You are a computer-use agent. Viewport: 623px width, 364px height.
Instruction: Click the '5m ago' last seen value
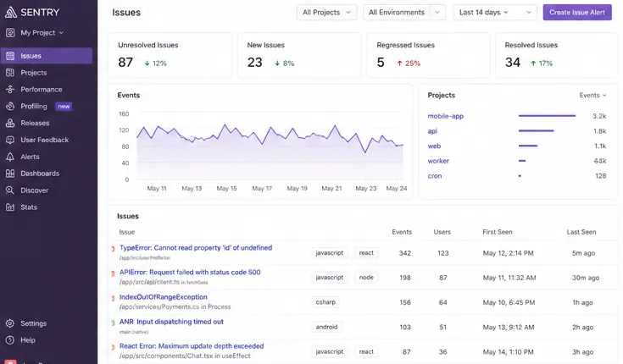click(x=583, y=253)
